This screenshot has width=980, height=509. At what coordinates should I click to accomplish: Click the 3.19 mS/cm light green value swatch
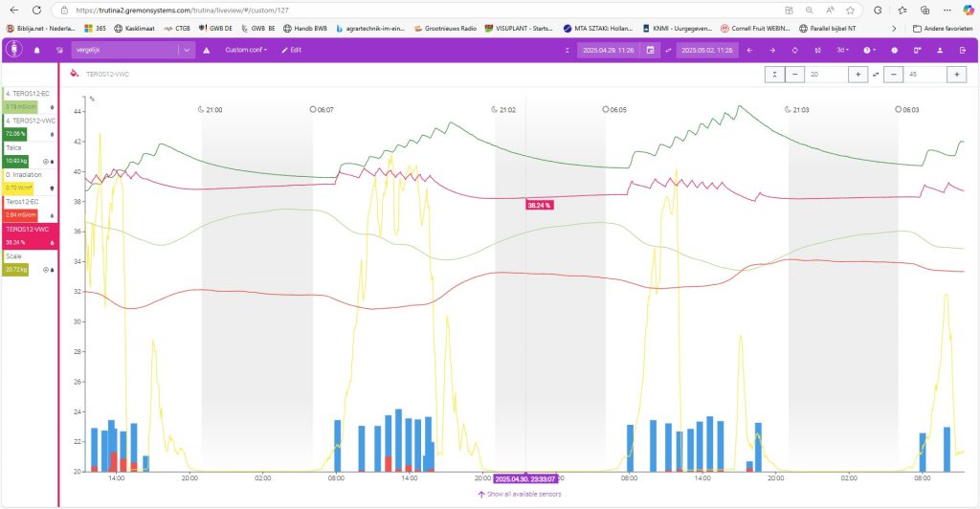point(21,107)
